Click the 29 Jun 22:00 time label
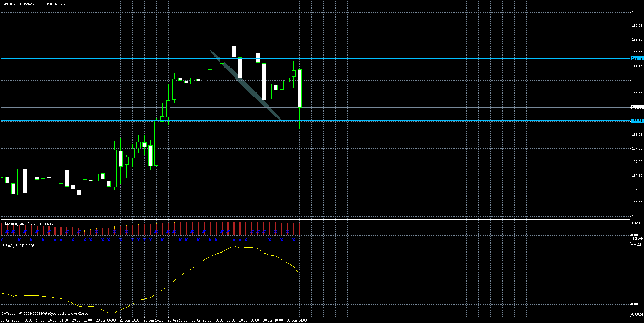The height and width of the screenshot is (323, 644). pos(201,320)
